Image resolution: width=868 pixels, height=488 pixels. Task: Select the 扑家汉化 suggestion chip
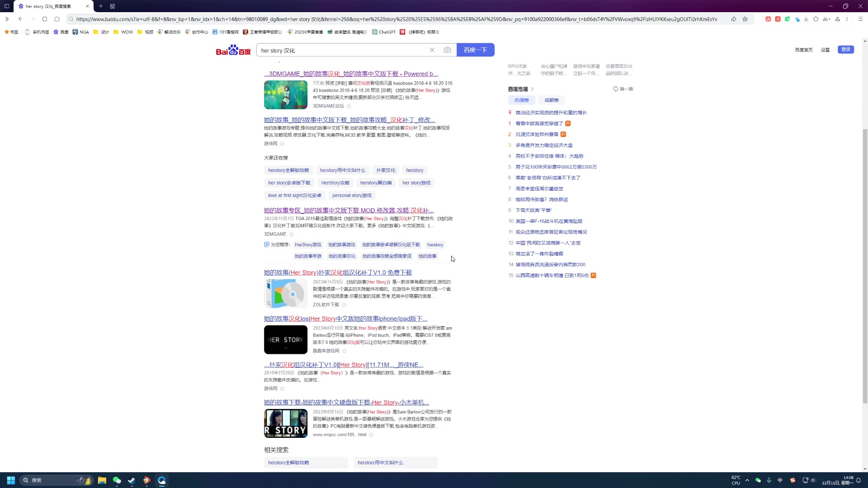pos(386,170)
